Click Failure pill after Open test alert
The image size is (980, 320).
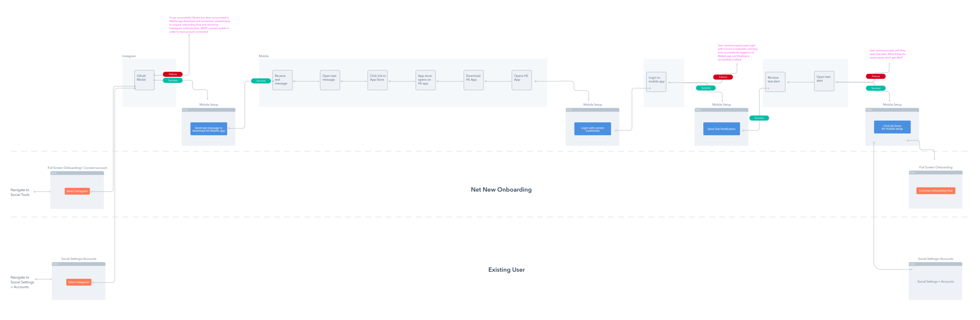(876, 76)
